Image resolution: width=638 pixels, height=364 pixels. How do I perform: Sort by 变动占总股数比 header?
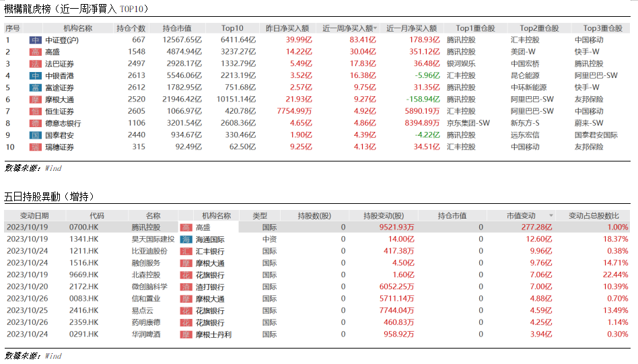tap(594, 216)
